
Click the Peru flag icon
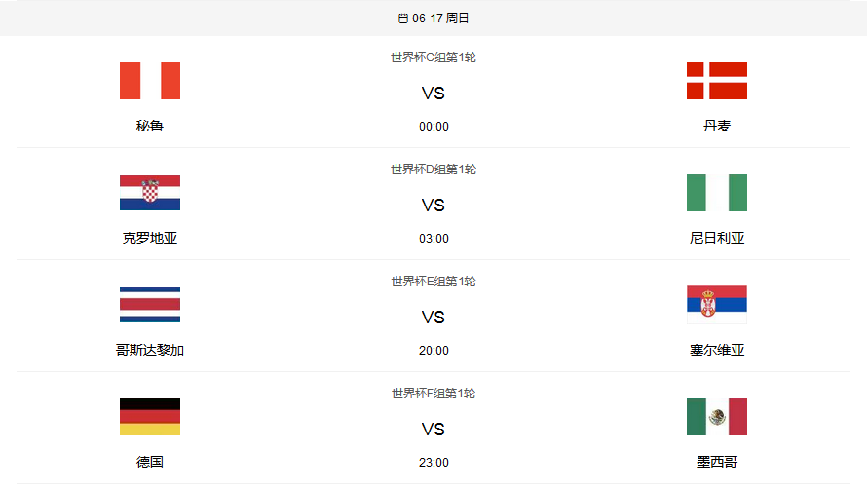click(x=150, y=81)
